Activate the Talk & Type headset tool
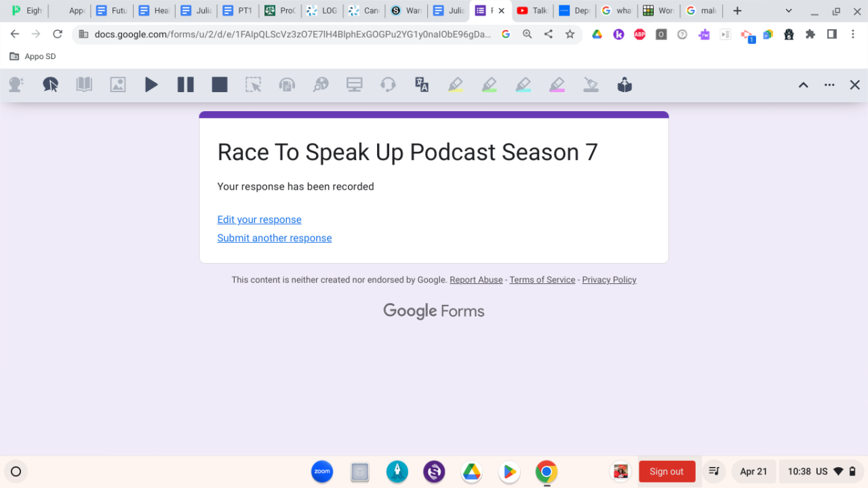 tap(388, 85)
